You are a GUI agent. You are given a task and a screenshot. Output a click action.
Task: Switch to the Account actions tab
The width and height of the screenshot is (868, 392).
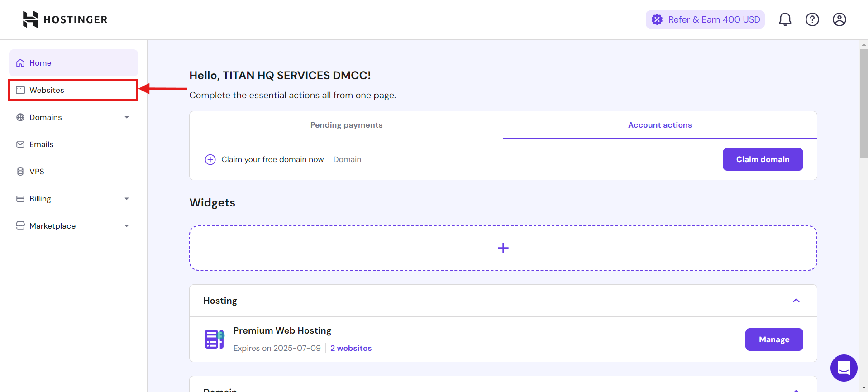coord(660,125)
